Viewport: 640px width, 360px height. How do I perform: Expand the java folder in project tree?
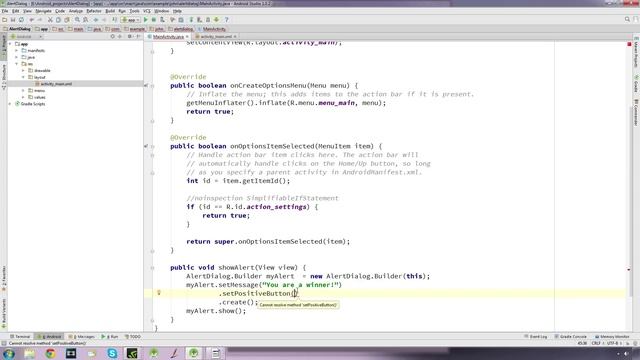pos(17,57)
